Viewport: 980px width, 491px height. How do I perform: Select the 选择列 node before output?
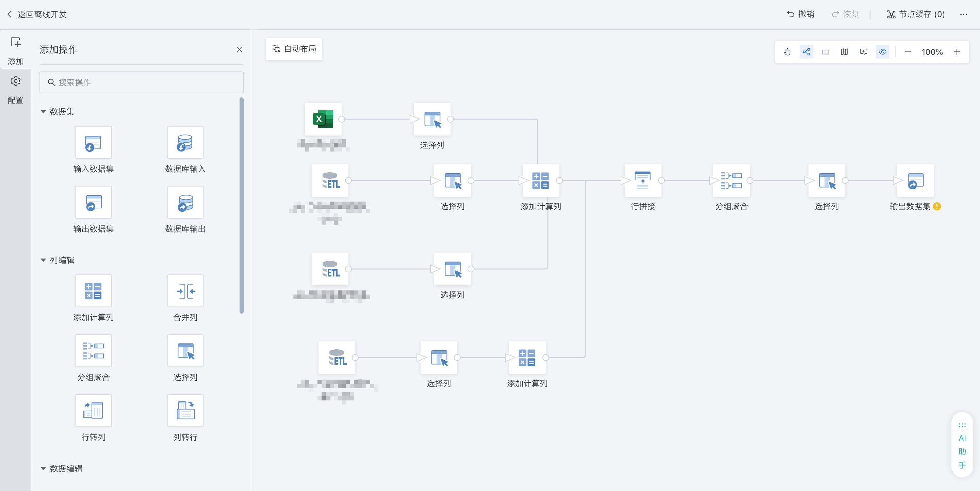(827, 180)
